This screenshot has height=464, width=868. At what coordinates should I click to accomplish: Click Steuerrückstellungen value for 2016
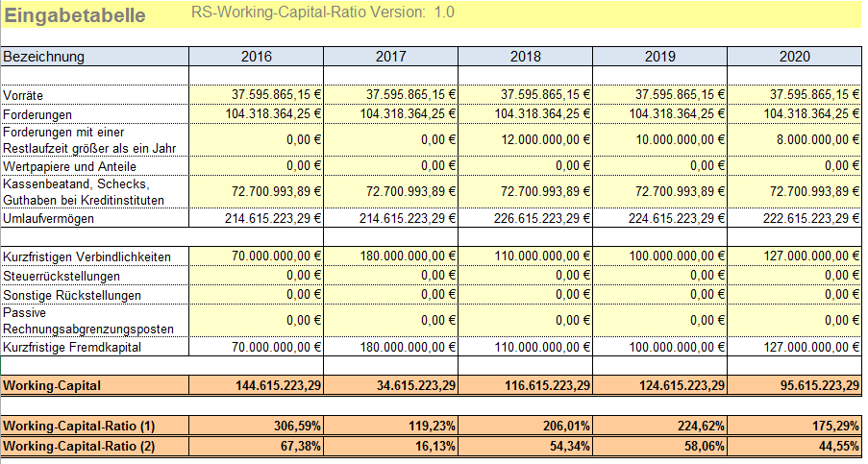[257, 275]
